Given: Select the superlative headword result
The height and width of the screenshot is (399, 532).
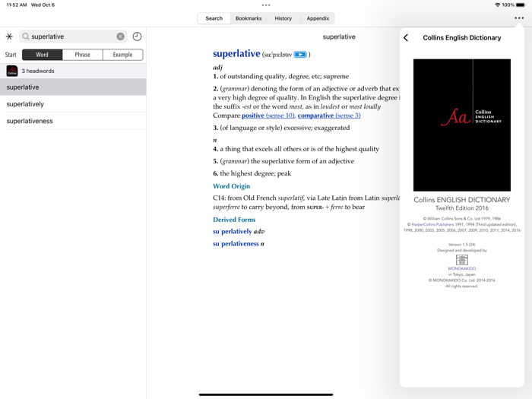Looking at the screenshot, I should [73, 87].
